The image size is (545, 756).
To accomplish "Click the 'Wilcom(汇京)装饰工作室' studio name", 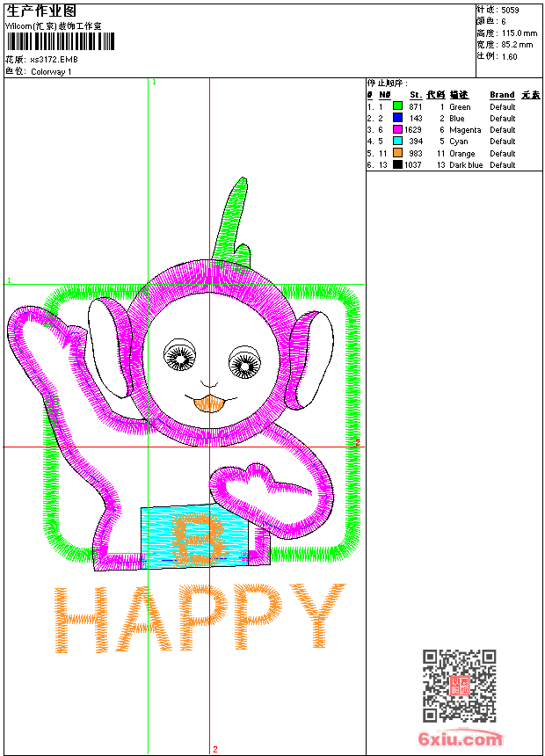I will click(54, 26).
